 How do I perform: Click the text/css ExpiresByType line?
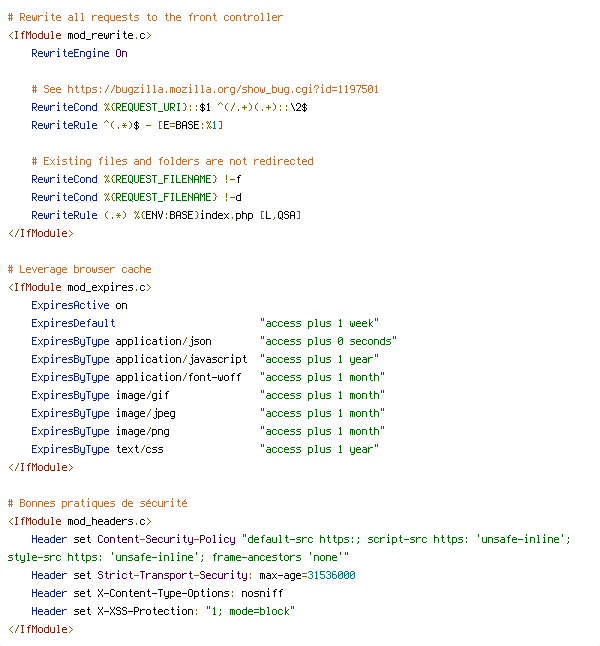205,449
